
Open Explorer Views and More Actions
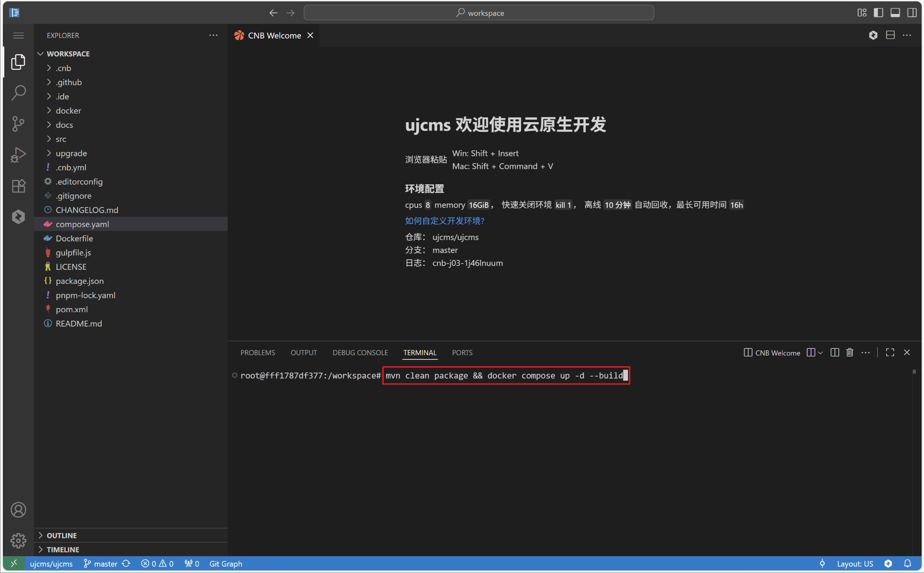click(213, 35)
